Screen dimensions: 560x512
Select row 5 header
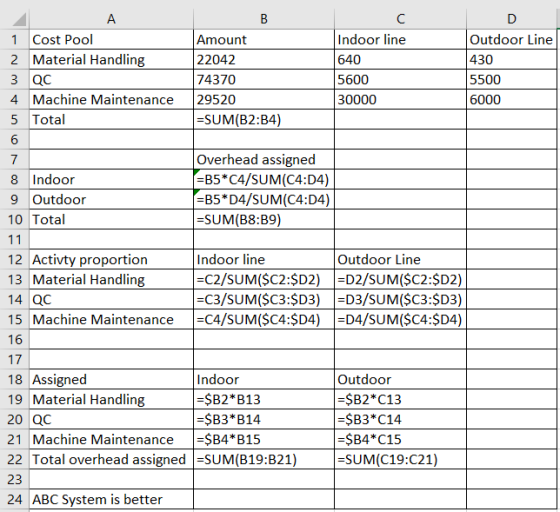click(14, 119)
